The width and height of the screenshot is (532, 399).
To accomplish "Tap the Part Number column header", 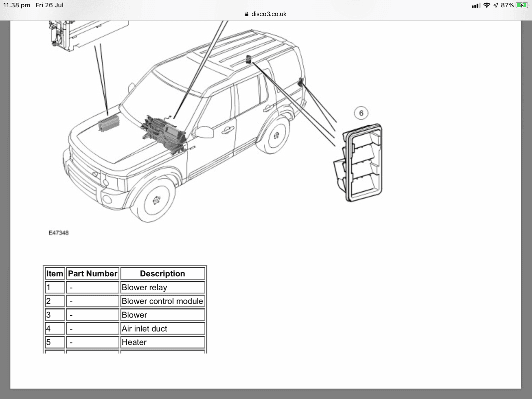I will (x=92, y=274).
